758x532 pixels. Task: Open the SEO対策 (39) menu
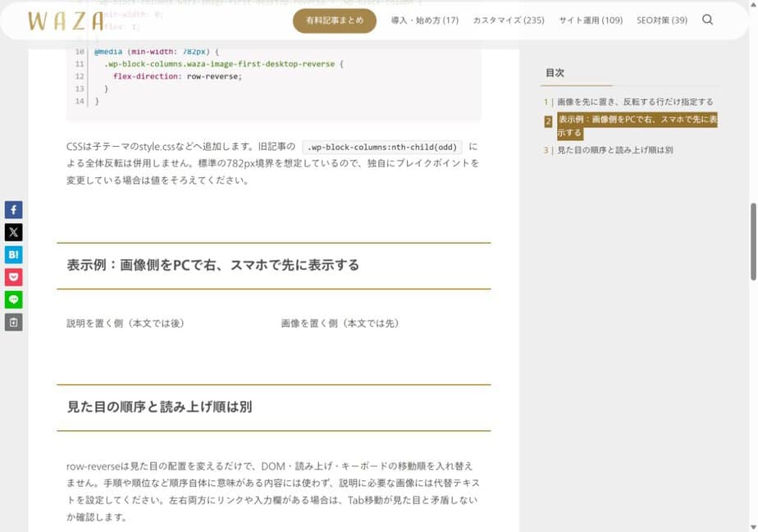point(662,20)
